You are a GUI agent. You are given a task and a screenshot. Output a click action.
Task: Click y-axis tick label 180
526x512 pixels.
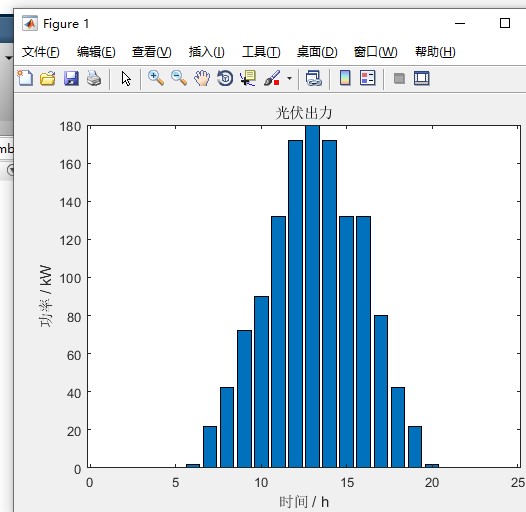[70, 126]
